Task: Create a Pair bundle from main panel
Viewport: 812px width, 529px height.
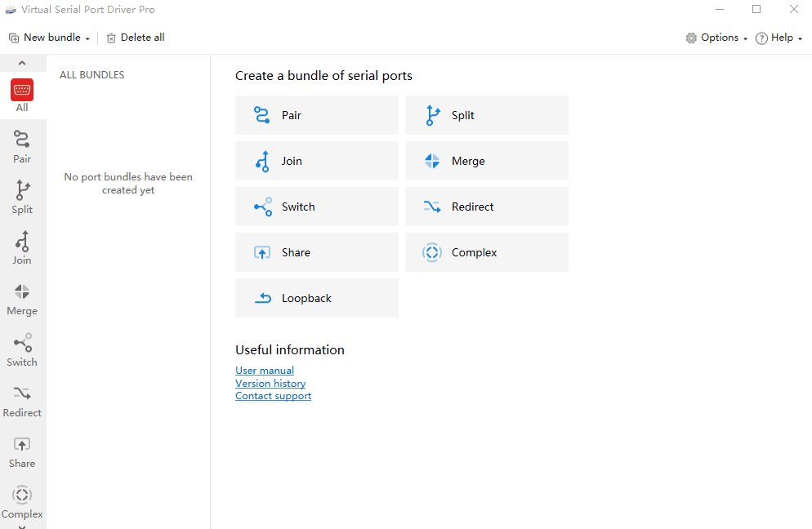Action: pyautogui.click(x=317, y=115)
